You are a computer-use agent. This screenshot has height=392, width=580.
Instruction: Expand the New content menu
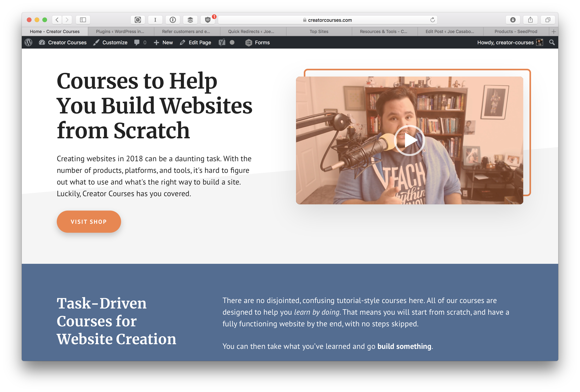tap(163, 42)
